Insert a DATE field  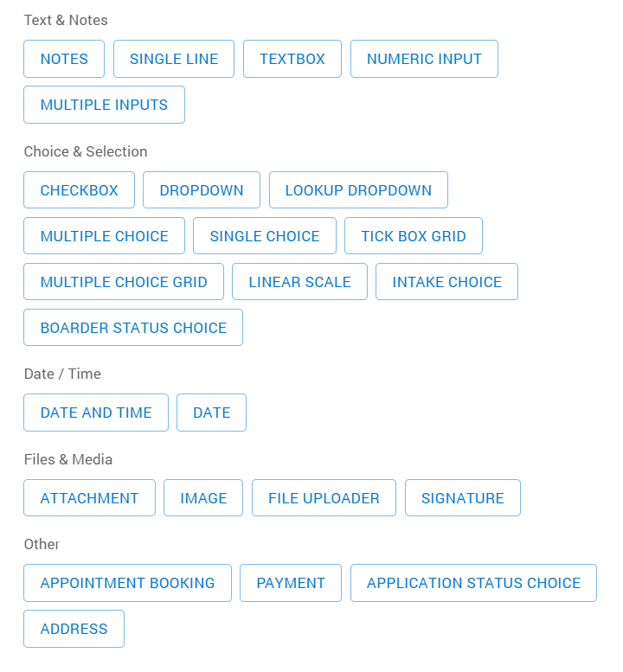pos(211,413)
